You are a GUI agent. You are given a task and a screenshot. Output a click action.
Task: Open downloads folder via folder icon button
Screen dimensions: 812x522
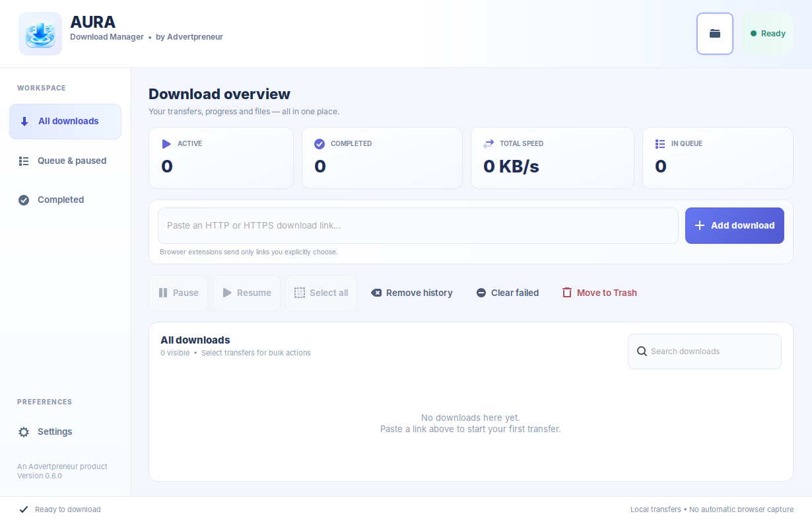coord(715,34)
